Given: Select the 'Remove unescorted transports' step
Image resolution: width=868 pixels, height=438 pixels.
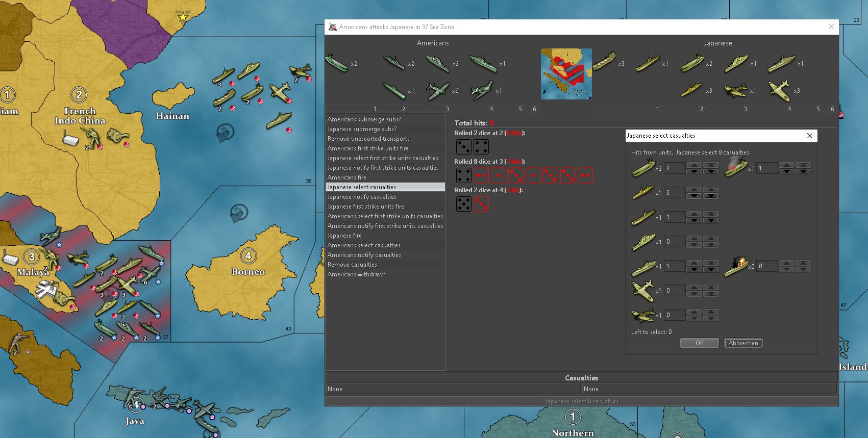Looking at the screenshot, I should [385, 139].
